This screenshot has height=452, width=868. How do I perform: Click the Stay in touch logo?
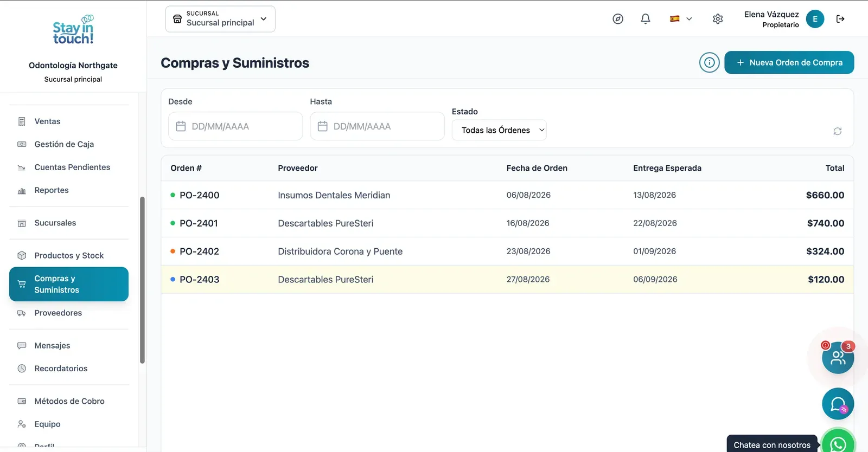pos(73,30)
